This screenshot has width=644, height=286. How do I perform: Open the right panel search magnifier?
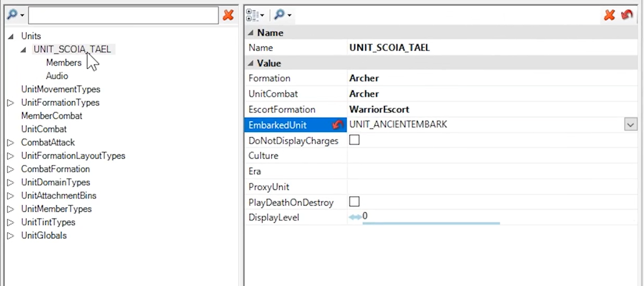[283, 15]
